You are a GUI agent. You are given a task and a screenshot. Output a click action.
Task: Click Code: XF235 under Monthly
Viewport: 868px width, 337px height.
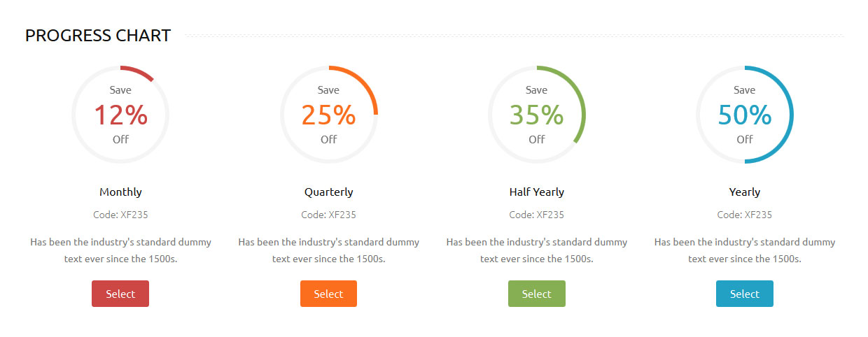coord(120,215)
